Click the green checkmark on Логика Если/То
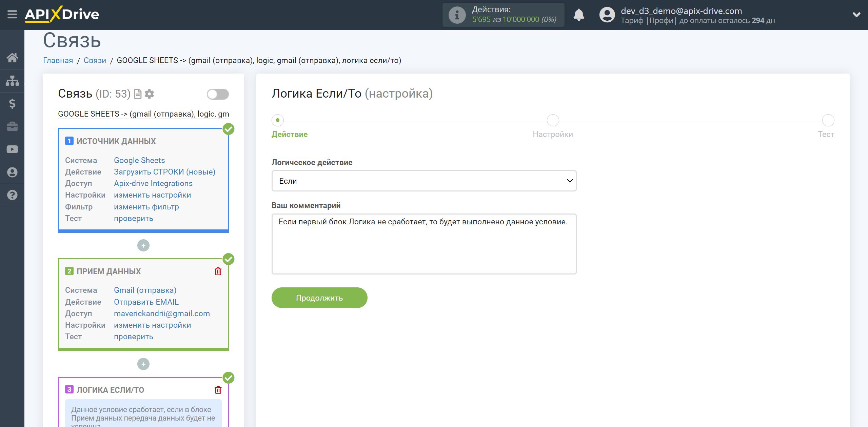The height and width of the screenshot is (427, 868). coord(229,378)
